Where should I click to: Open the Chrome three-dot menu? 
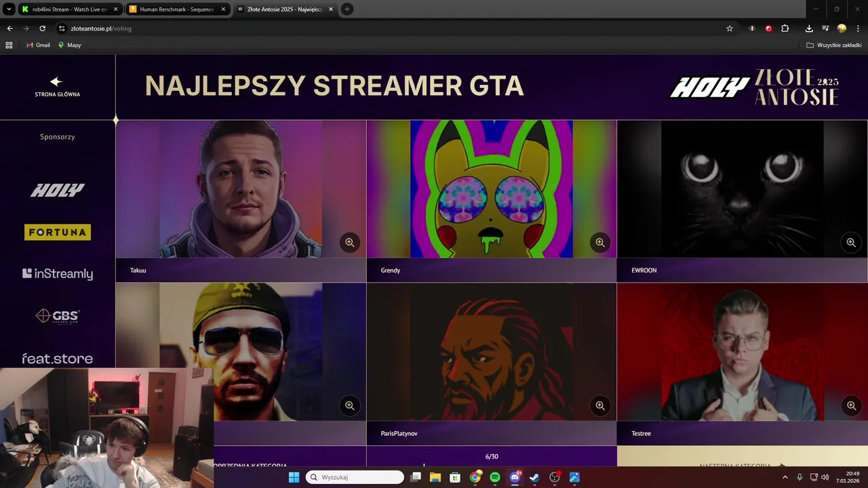(858, 28)
